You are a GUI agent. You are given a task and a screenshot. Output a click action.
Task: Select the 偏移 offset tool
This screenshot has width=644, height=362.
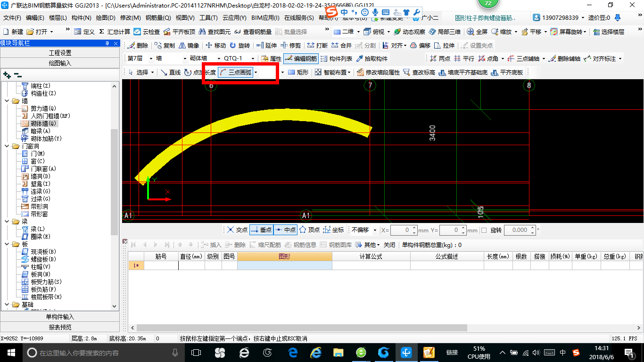[420, 46]
